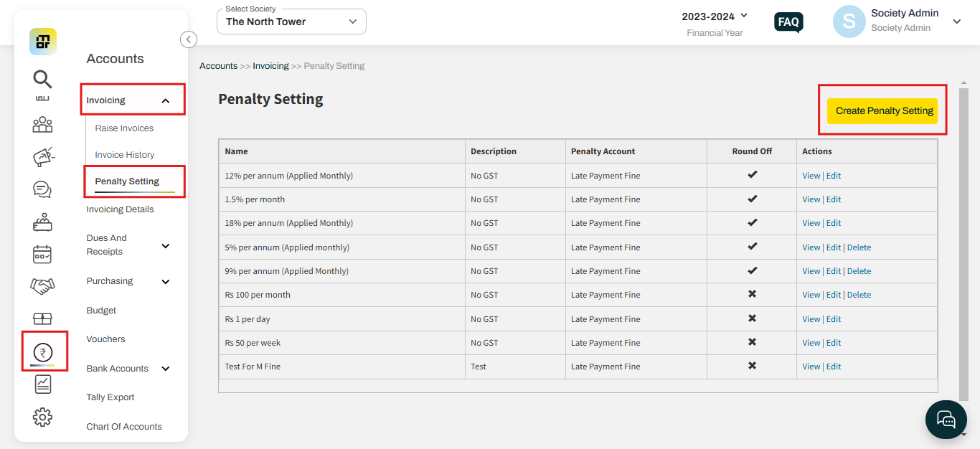Open the search tool in the sidebar
The image size is (980, 449).
pos(42,79)
